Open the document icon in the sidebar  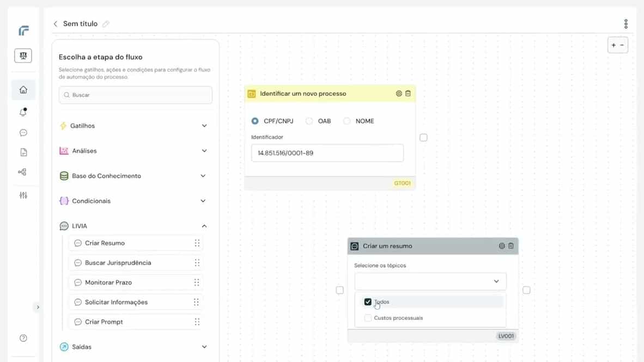coord(23,152)
